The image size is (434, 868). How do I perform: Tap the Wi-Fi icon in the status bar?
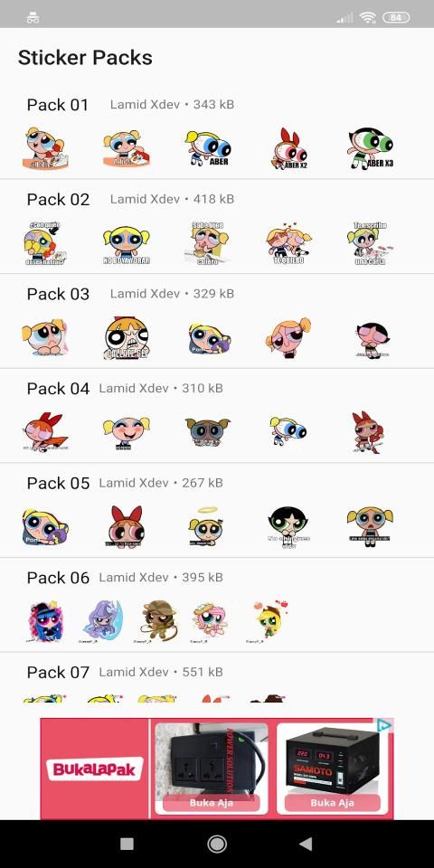367,18
